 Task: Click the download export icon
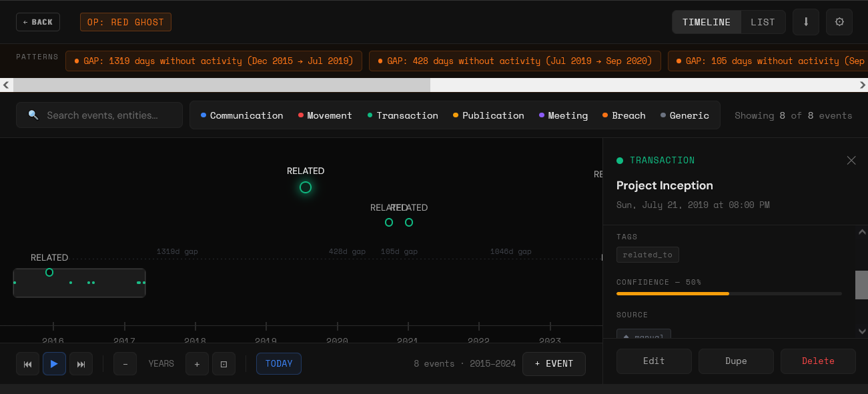click(x=806, y=22)
